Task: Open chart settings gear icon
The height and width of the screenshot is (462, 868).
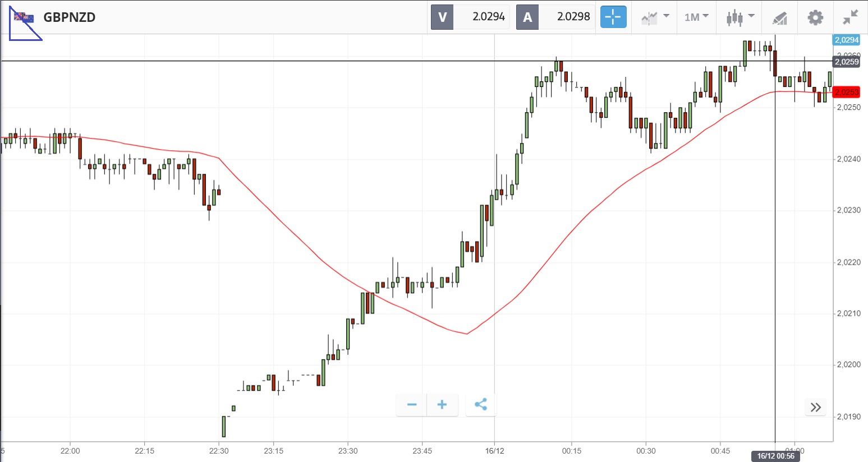Action: [815, 17]
